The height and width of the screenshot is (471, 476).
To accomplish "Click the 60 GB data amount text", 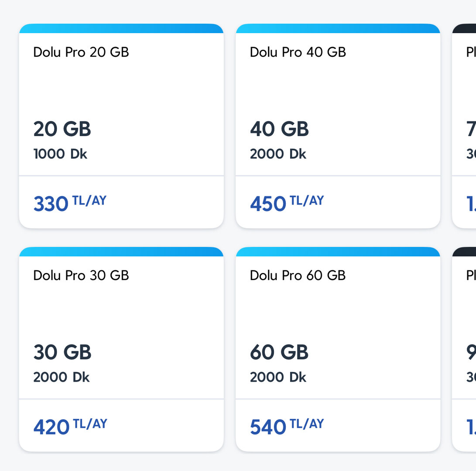I will pyautogui.click(x=279, y=352).
